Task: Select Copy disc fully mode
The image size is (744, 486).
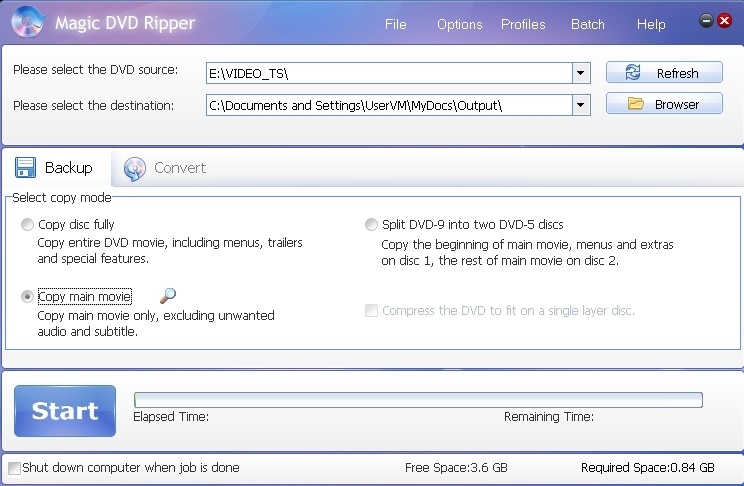Action: pos(28,224)
